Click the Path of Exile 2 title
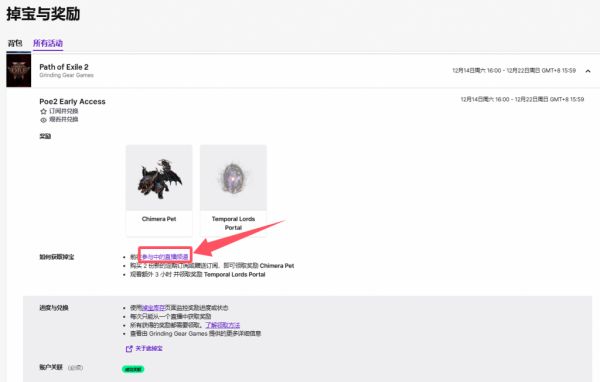 pyautogui.click(x=64, y=67)
